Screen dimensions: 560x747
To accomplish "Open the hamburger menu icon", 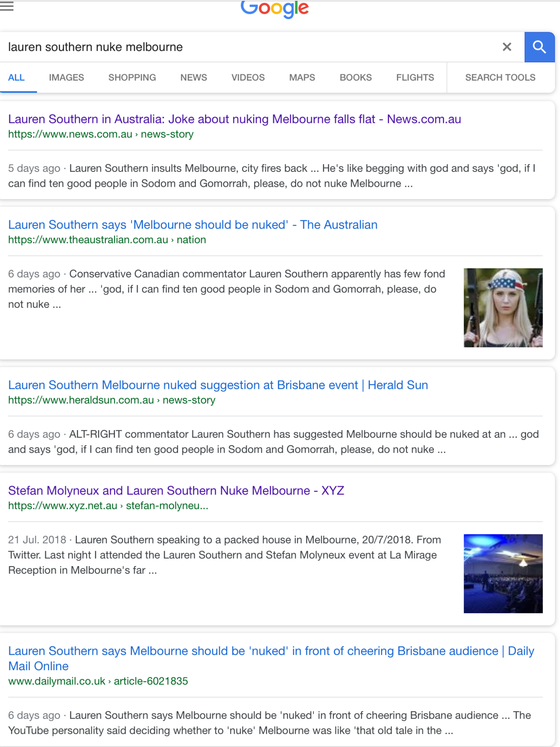I will [x=7, y=6].
